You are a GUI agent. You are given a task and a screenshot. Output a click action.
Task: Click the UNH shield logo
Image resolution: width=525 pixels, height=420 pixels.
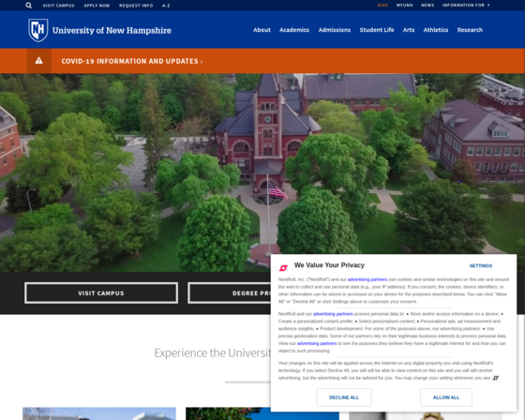coord(38,30)
